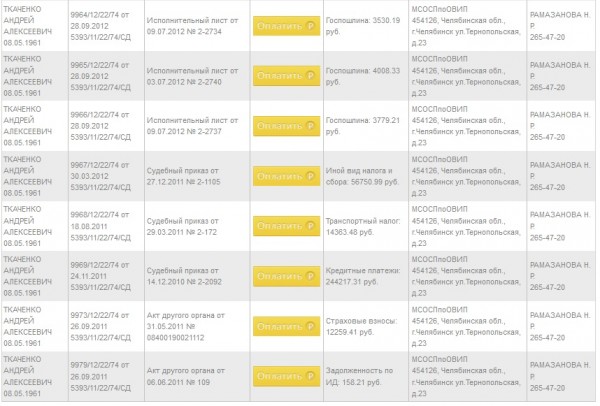Pay the Страховые взносы 12259.41 debt
The width and height of the screenshot is (600, 406).
coord(286,326)
